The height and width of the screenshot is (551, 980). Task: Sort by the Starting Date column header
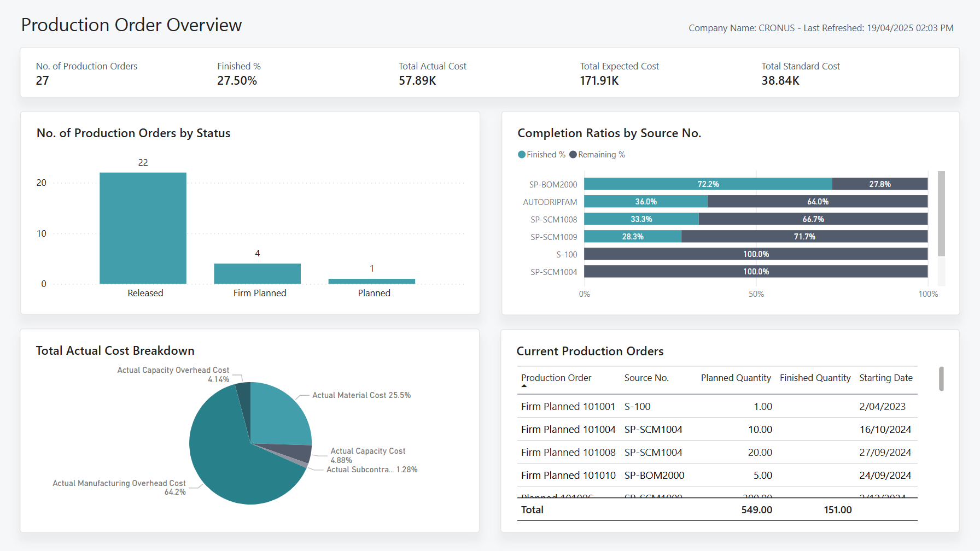click(x=885, y=378)
